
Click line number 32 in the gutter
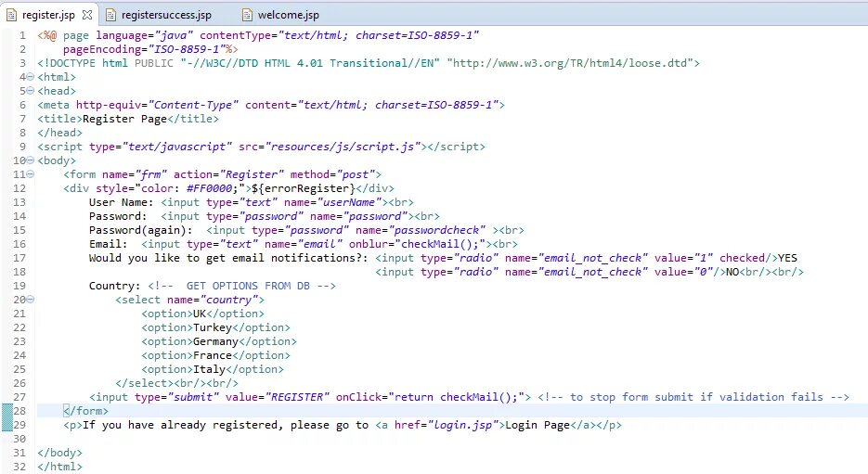click(x=19, y=467)
